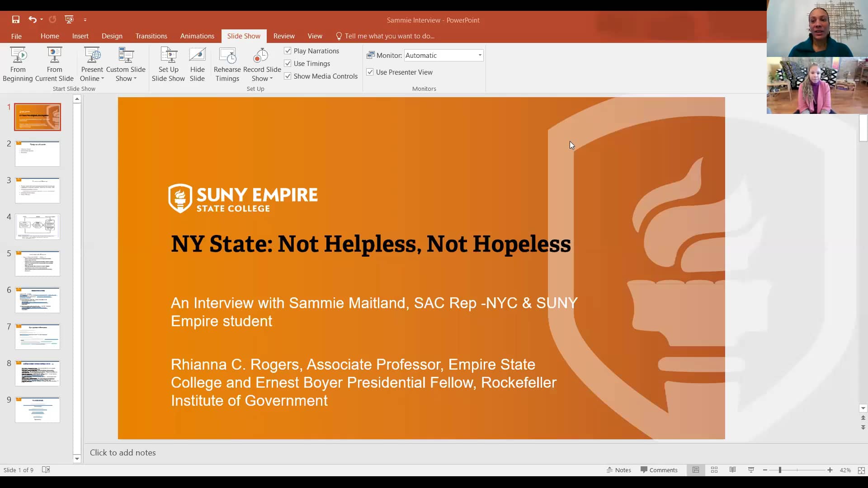
Task: Select slide 4 diagram thumbnail
Action: click(38, 227)
